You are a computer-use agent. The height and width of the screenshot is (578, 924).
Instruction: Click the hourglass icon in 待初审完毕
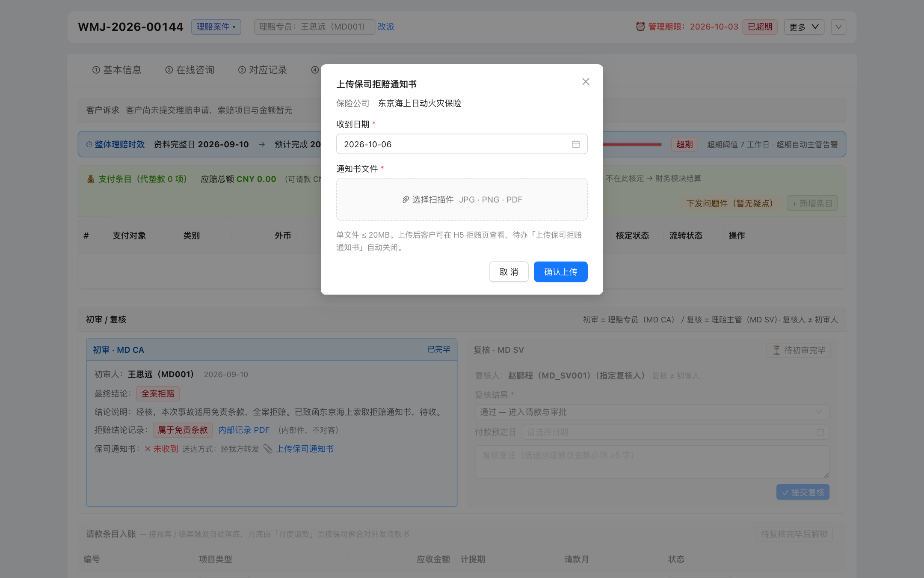coord(776,350)
